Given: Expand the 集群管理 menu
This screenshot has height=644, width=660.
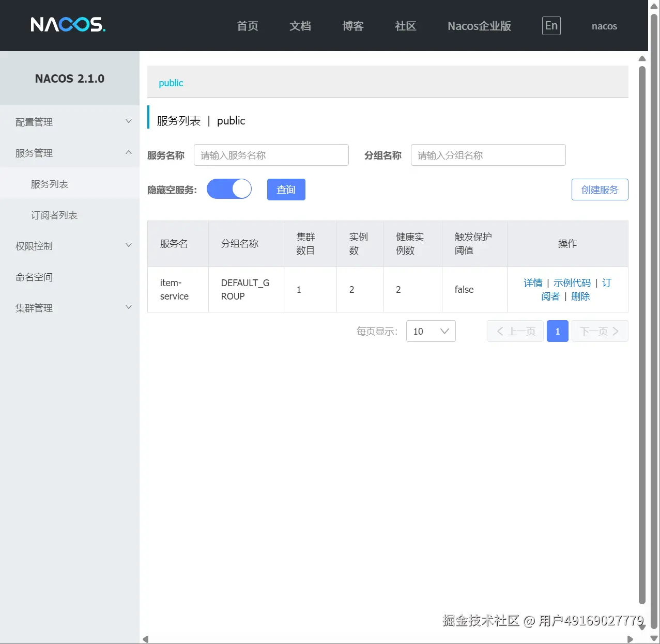Looking at the screenshot, I should point(70,308).
